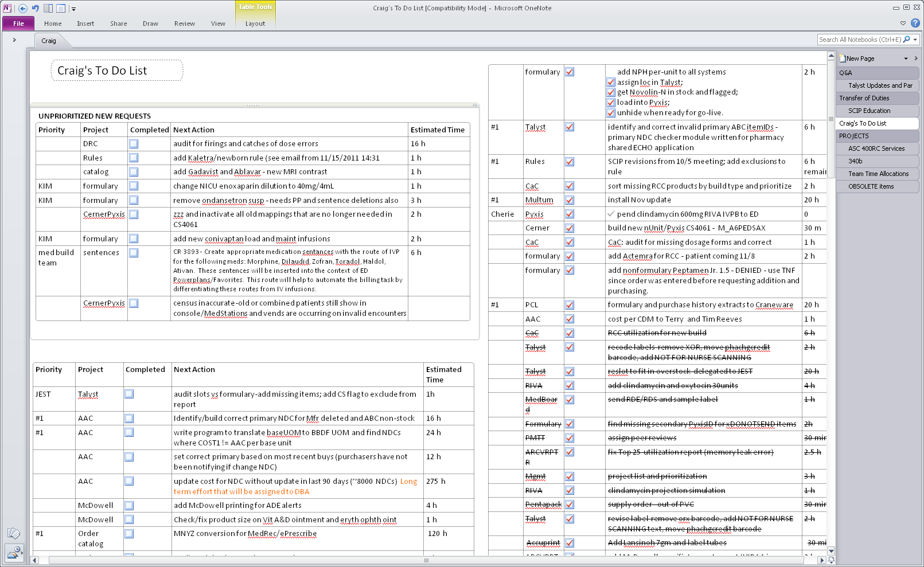Open the Team Time Allocations page
Screen dimensions: 924x567
coord(878,174)
